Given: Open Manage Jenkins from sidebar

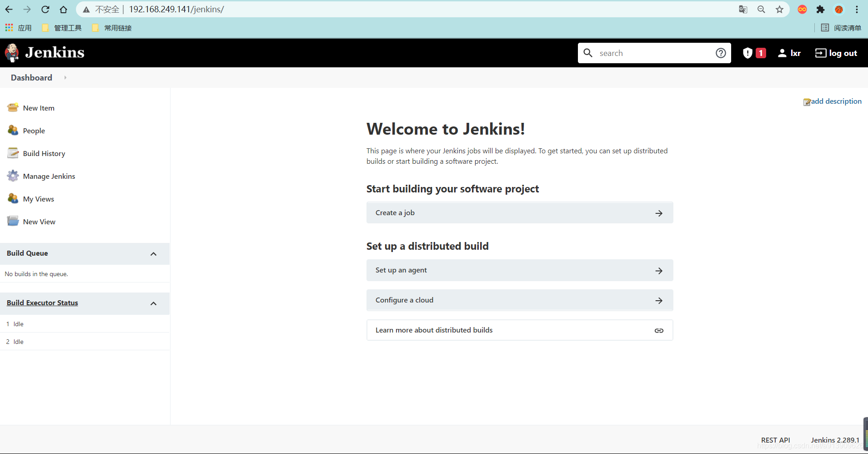Looking at the screenshot, I should pyautogui.click(x=49, y=177).
